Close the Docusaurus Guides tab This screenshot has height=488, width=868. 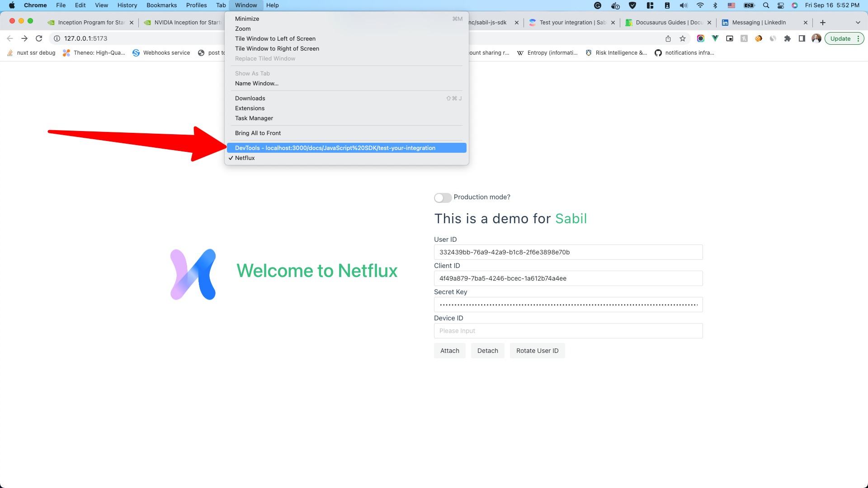coord(709,23)
